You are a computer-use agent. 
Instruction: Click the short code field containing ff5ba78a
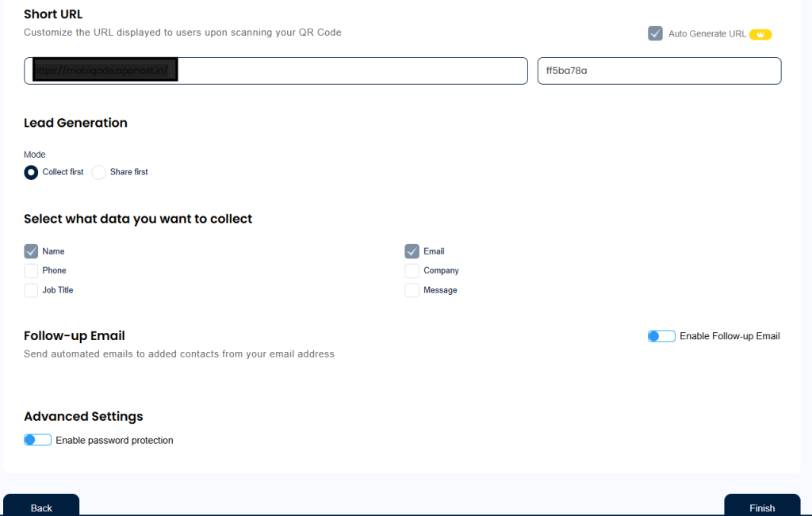659,71
